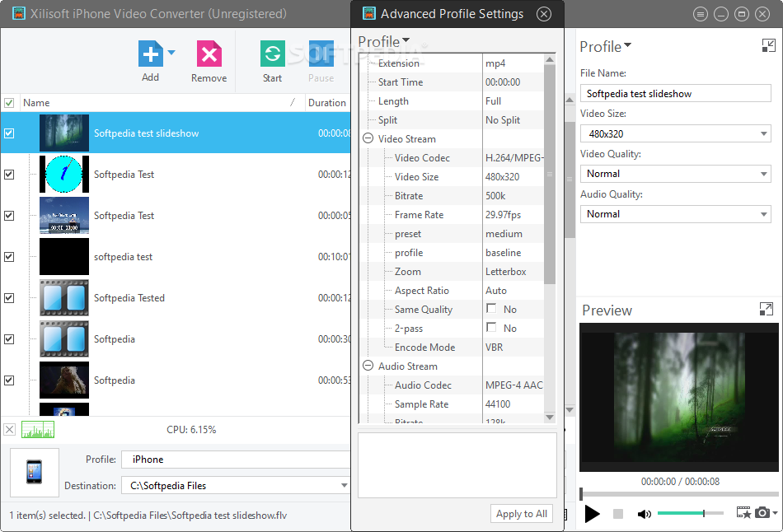Image resolution: width=783 pixels, height=532 pixels.
Task: Uncheck the Softpedia Tested item checkbox
Action: 9,298
